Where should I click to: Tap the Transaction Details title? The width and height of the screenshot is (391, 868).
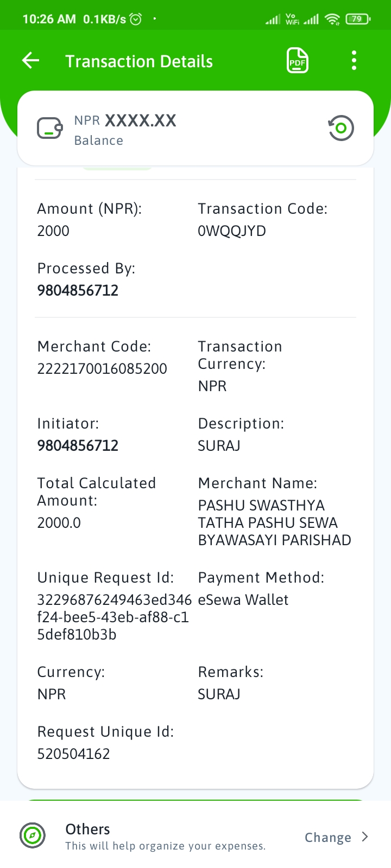(x=139, y=61)
